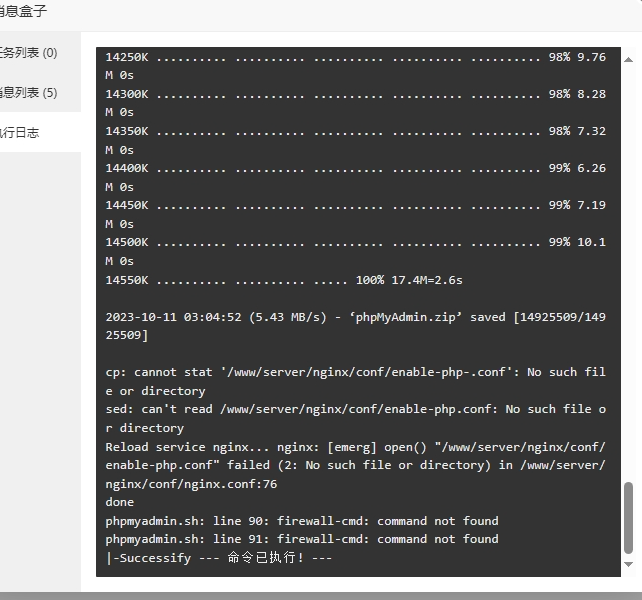Screen dimensions: 642x600
Task: Click the 'phpMyAdmin.zip' saved line
Action: [x=355, y=326]
